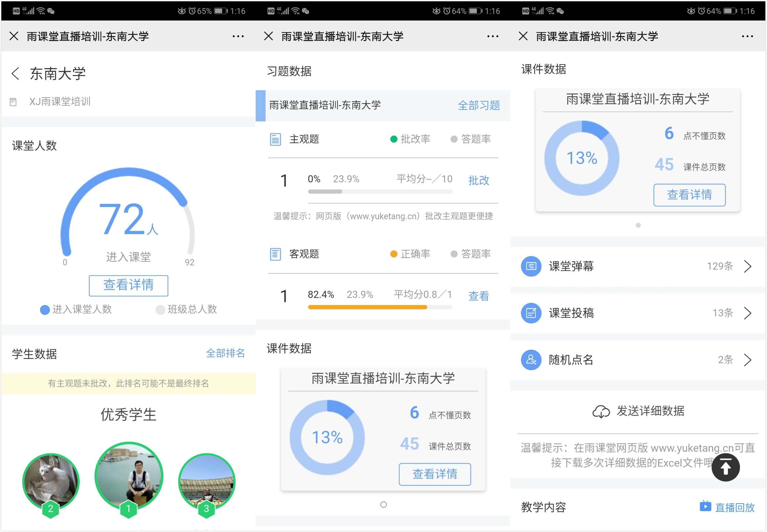Viewport: 767px width, 532px height.
Task: Tap the back-to-top arrow button
Action: click(726, 467)
